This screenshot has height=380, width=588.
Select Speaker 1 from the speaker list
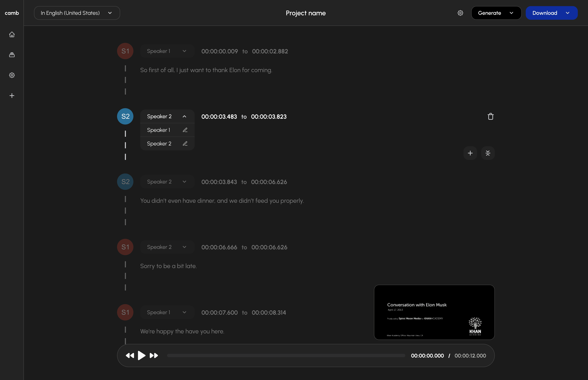coord(158,130)
